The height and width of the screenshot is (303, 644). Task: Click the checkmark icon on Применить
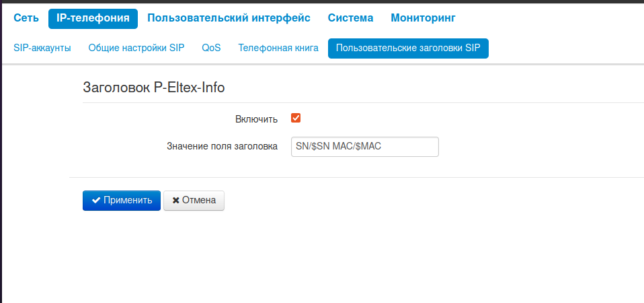coord(96,200)
